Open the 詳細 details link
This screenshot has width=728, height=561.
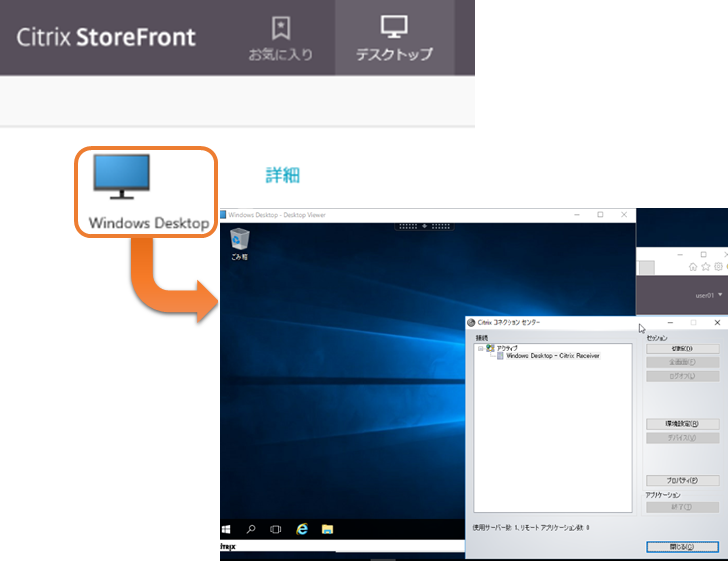click(283, 175)
